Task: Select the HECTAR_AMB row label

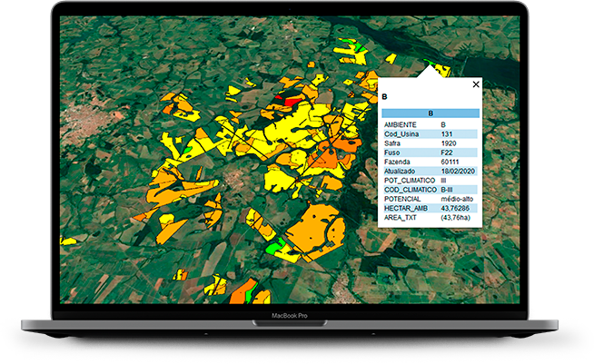Action: pyautogui.click(x=406, y=209)
